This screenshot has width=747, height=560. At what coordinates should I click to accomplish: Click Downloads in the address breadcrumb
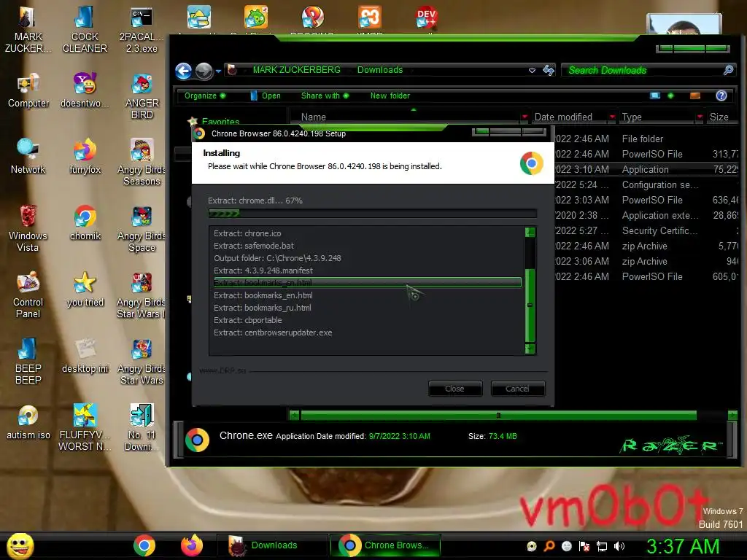[x=379, y=70]
